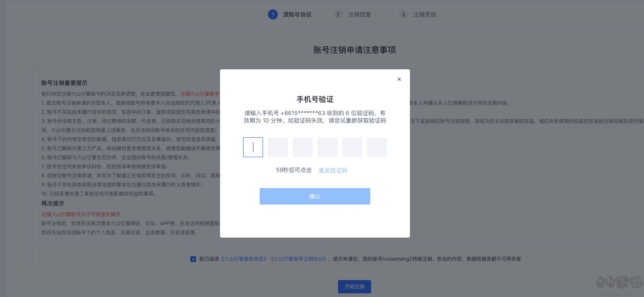644x297 pixels.
Task: Select the third verification code box
Action: [x=302, y=147]
